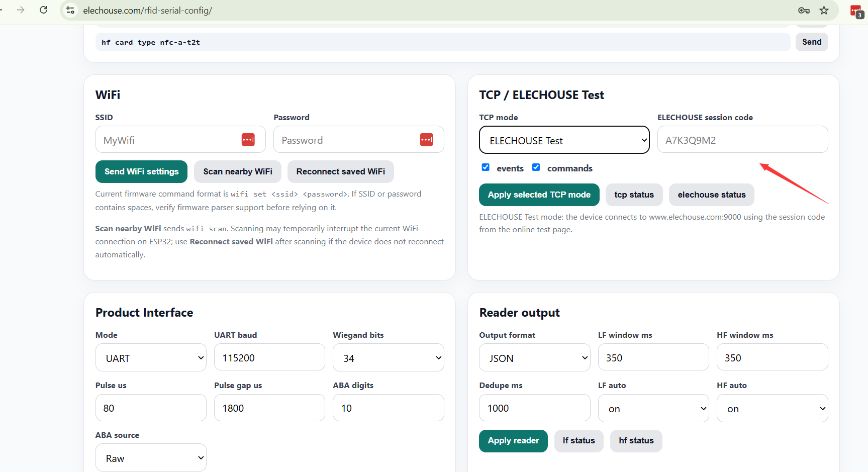Click the lf status button
Viewport: 868px width, 472px height.
click(579, 441)
